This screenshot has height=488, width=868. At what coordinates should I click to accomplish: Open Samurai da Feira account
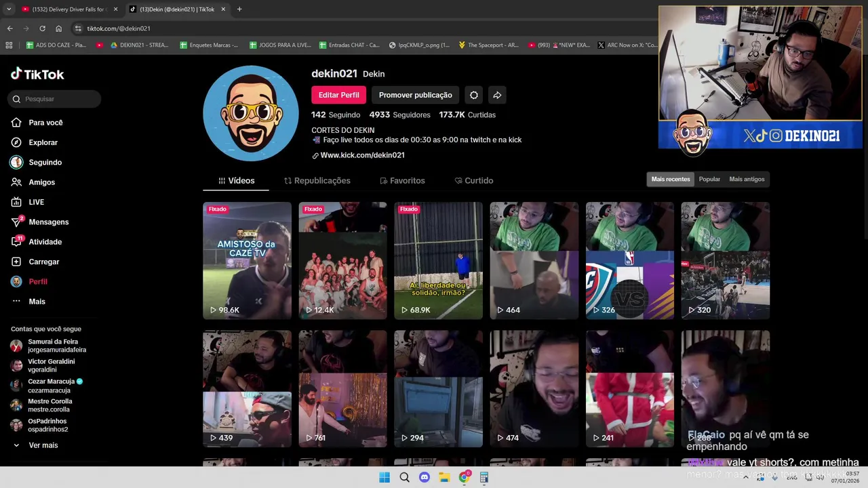[48, 346]
